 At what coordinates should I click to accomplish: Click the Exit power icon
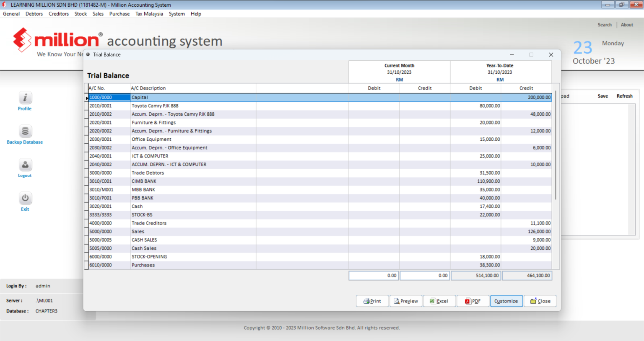click(25, 198)
